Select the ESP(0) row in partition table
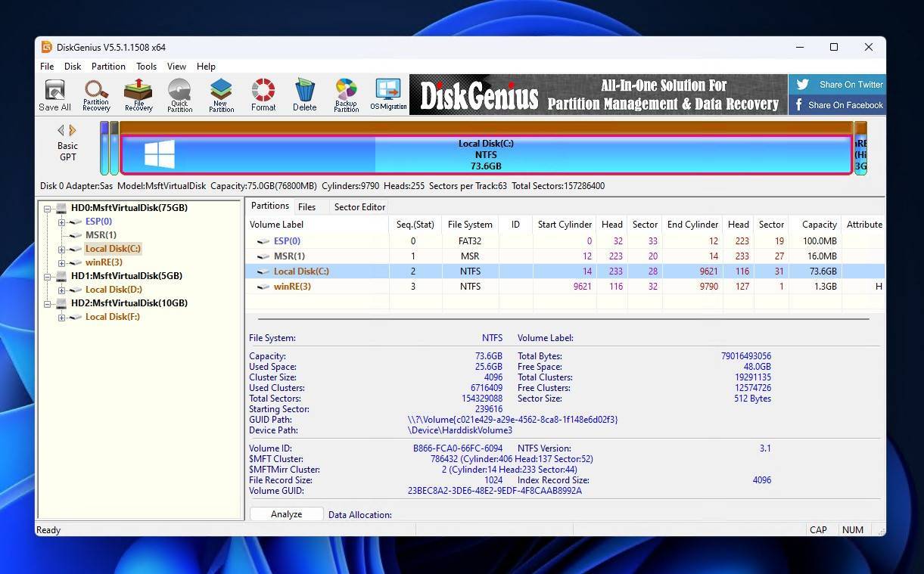The height and width of the screenshot is (574, 924). 565,241
